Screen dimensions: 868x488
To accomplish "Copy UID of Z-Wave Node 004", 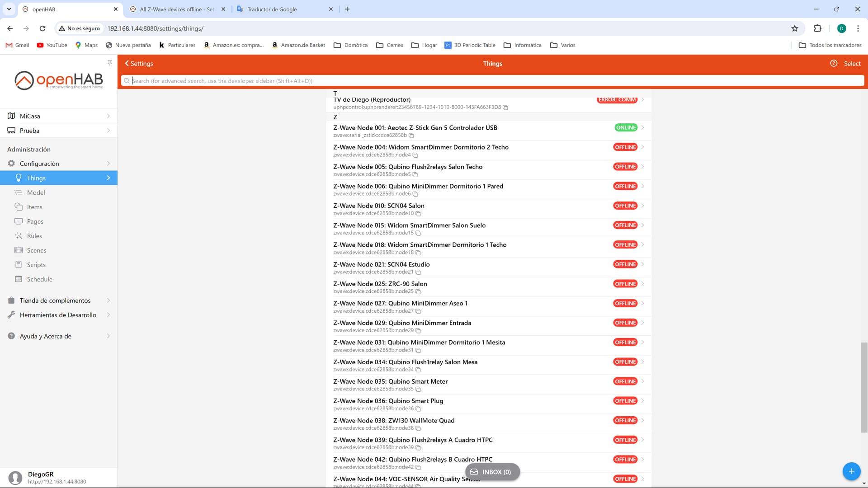I will point(415,155).
